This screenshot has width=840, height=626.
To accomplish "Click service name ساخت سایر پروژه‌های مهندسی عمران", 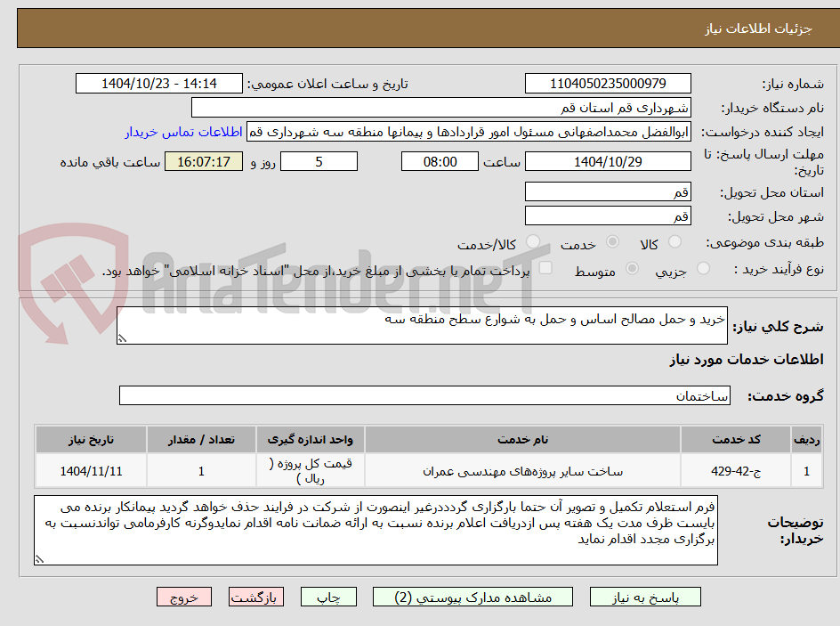I will (522, 471).
